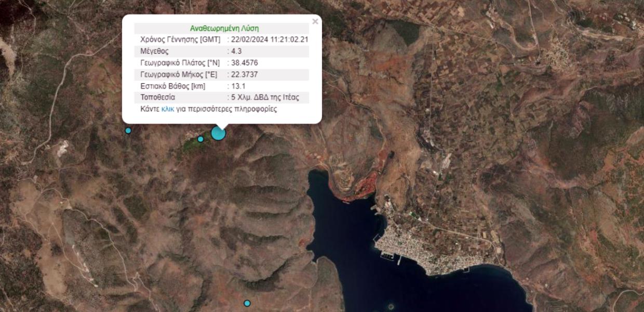Click the 'Μέγεθος' row label
The width and height of the screenshot is (644, 312).
coord(154,51)
